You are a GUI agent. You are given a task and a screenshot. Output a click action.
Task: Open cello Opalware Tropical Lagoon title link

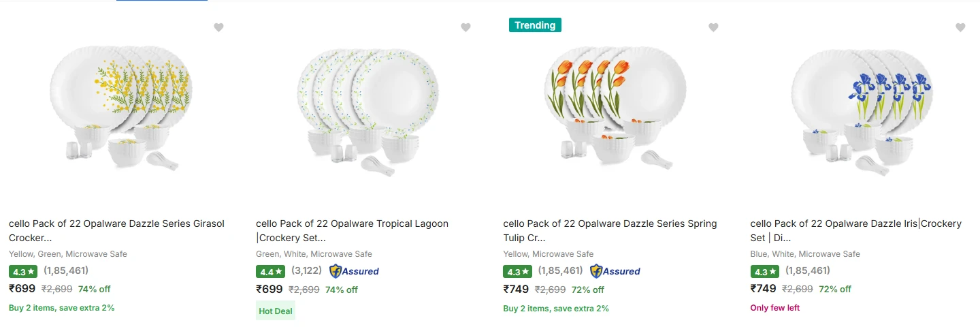[352, 231]
